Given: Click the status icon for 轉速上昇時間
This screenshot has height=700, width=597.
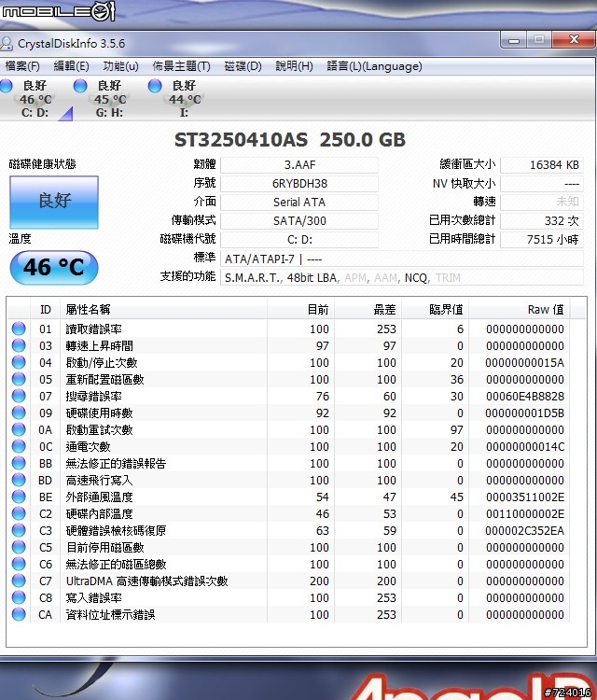Looking at the screenshot, I should point(19,345).
